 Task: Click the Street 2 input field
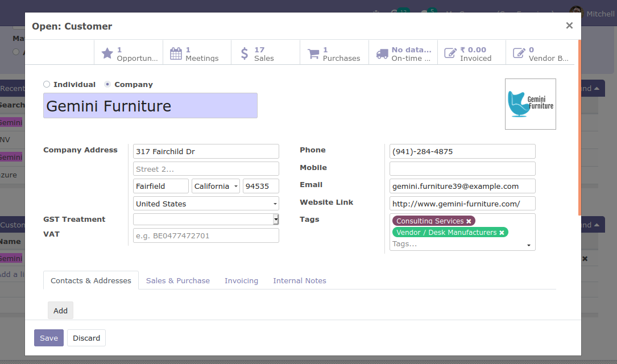click(x=206, y=169)
